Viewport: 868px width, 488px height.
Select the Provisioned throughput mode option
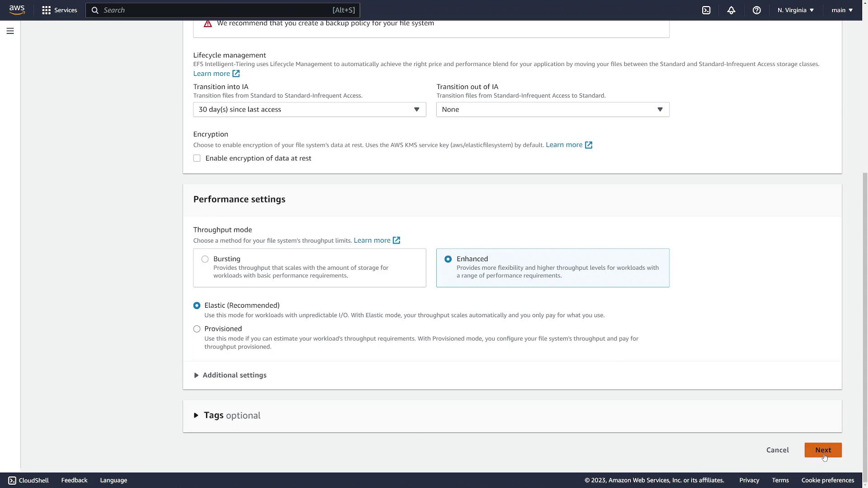point(196,329)
